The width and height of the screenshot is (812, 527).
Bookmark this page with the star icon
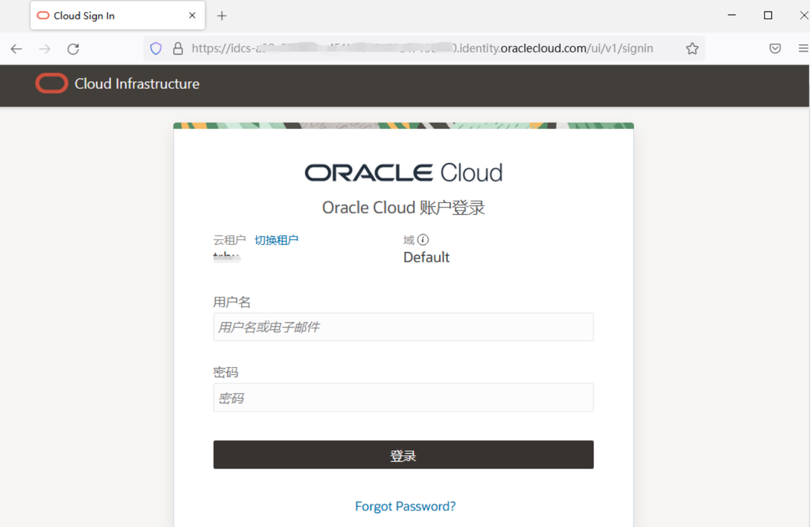pos(692,48)
